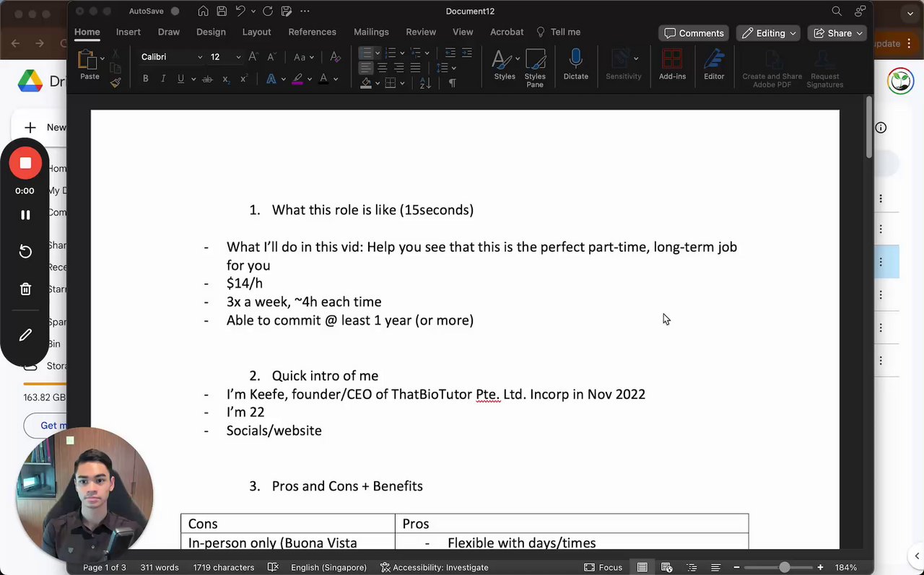Toggle bold formatting
Screen dimensions: 924x575
pyautogui.click(x=145, y=79)
